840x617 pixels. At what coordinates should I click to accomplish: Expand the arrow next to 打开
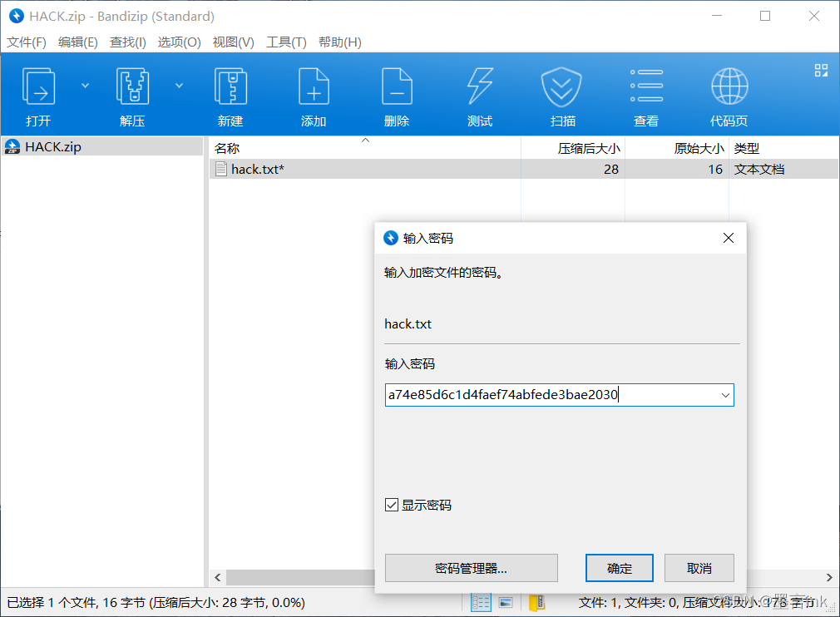point(85,86)
